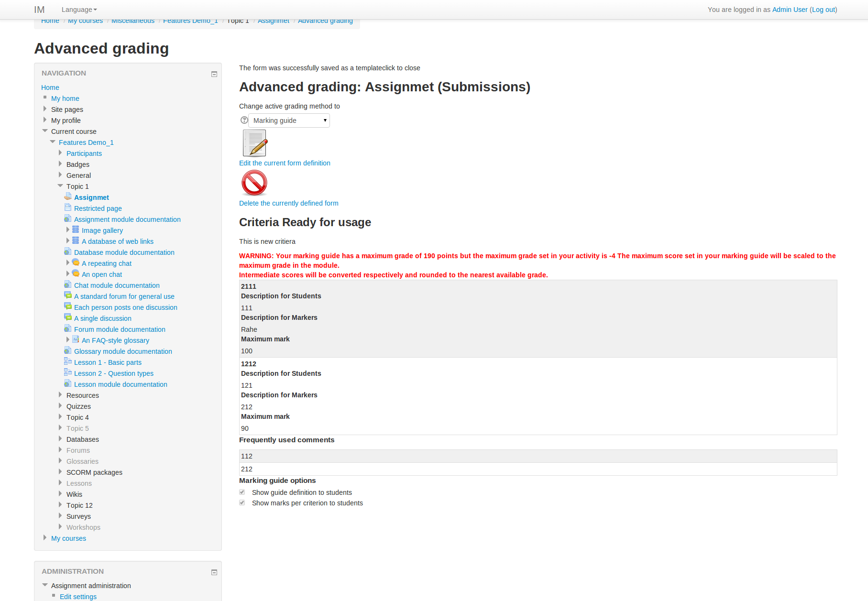Image resolution: width=868 pixels, height=601 pixels.
Task: Click Forum module documentation icon
Action: tap(68, 328)
